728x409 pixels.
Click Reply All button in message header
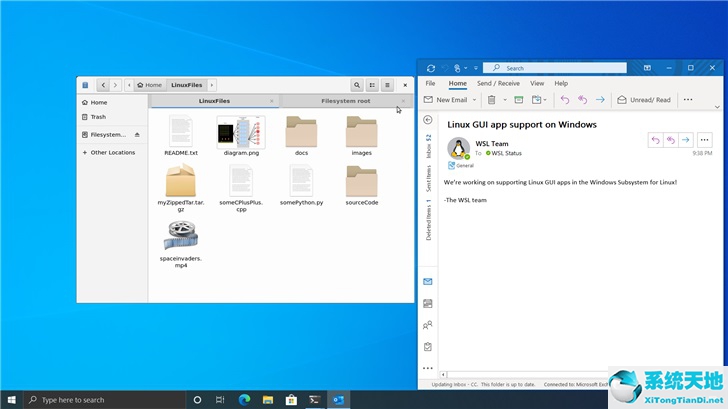(670, 140)
